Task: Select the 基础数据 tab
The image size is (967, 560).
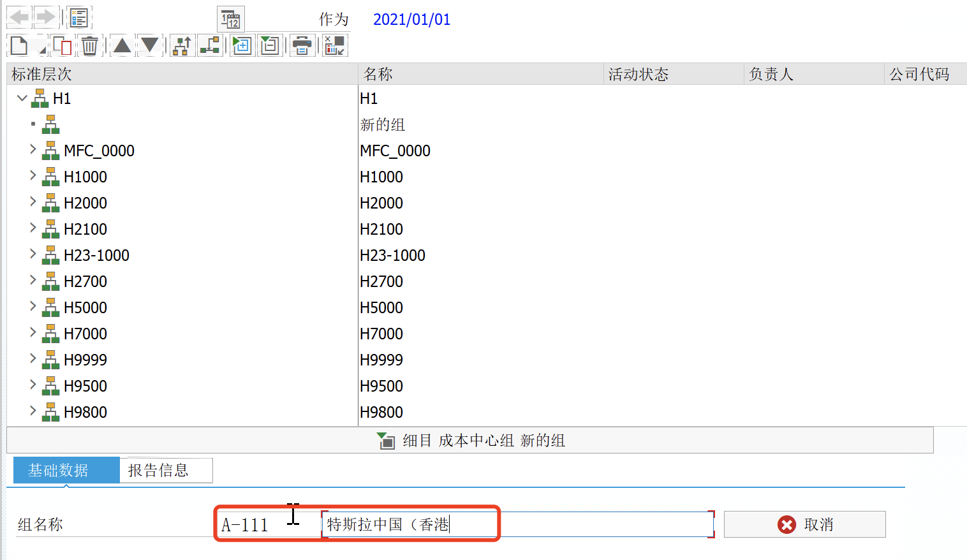Action: coord(66,470)
